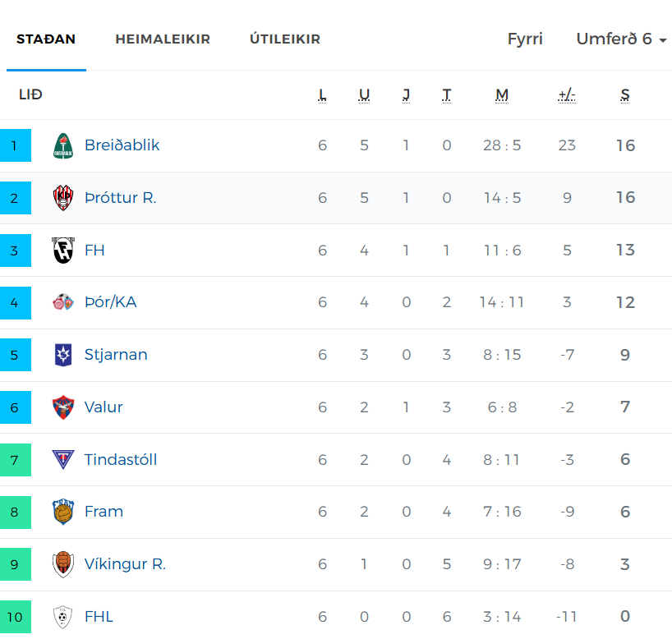The width and height of the screenshot is (672, 639).
Task: Click the FHL club crest
Action: click(x=63, y=617)
